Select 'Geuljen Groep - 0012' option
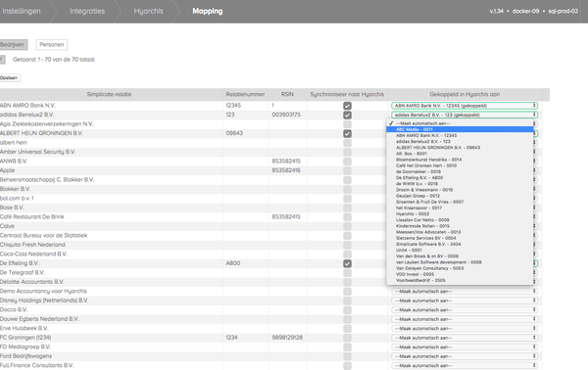The width and height of the screenshot is (588, 370). pos(460,196)
